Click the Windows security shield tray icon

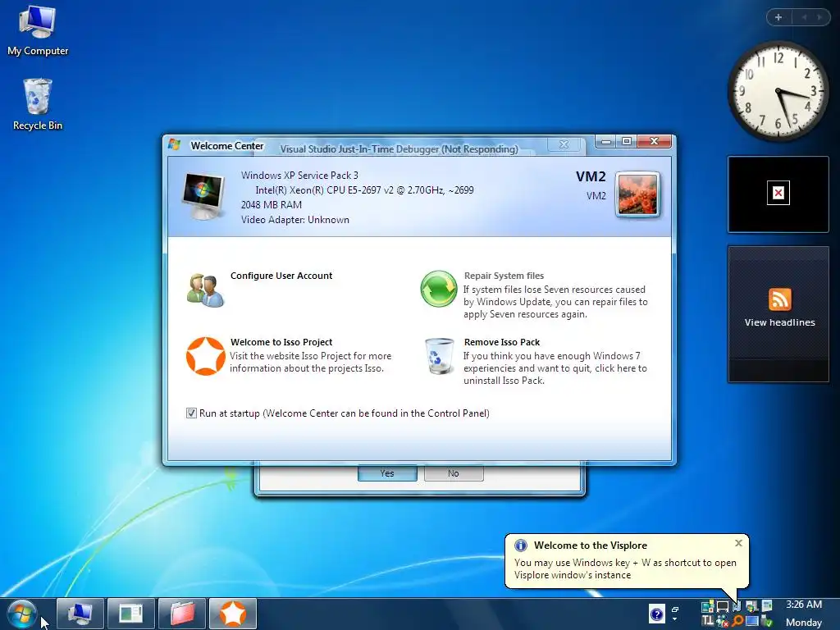(x=751, y=606)
